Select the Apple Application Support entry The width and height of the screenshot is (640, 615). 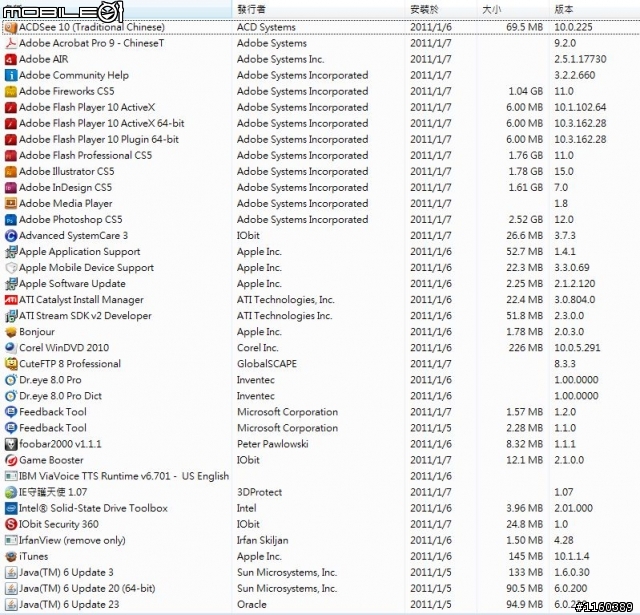pyautogui.click(x=80, y=252)
